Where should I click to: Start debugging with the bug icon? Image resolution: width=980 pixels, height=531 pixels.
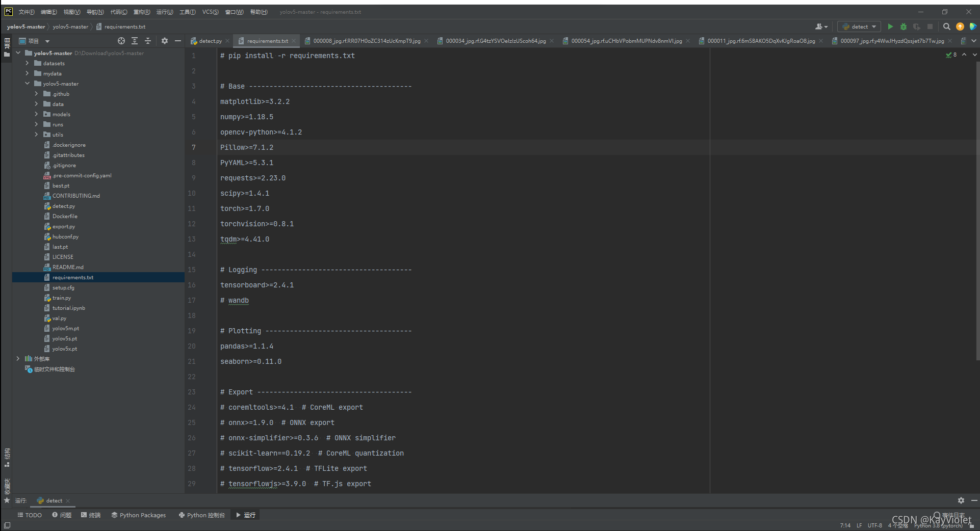pyautogui.click(x=904, y=26)
